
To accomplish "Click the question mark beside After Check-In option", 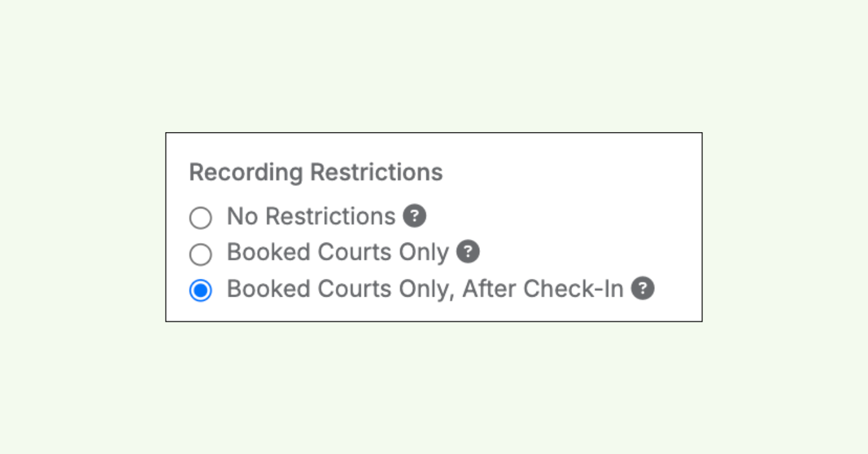I will point(642,289).
